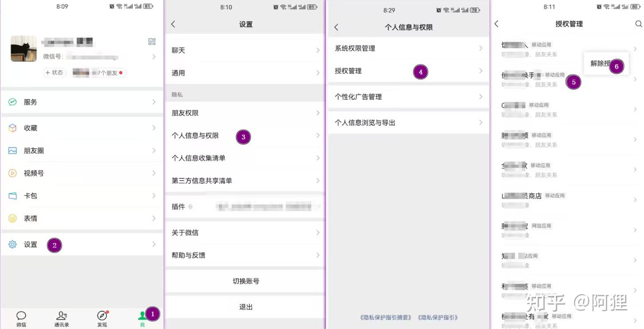Open 视频号 play icon
This screenshot has height=329, width=644.
12,173
